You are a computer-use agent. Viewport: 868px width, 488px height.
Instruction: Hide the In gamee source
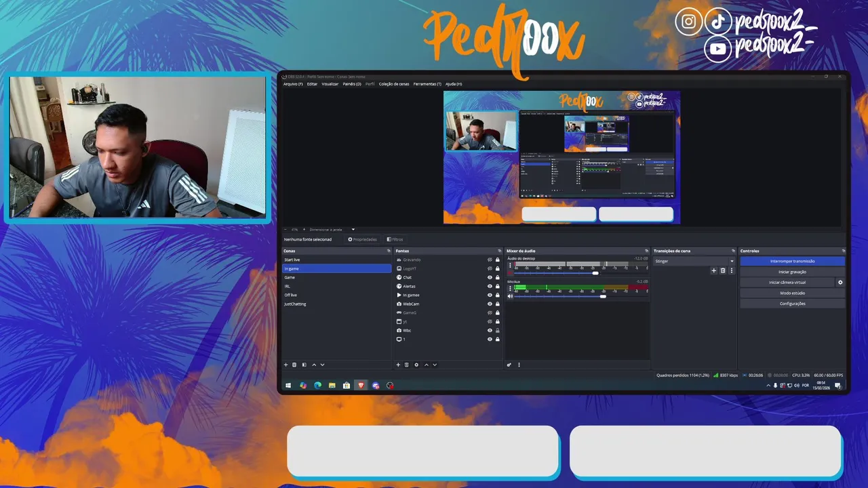pyautogui.click(x=490, y=295)
